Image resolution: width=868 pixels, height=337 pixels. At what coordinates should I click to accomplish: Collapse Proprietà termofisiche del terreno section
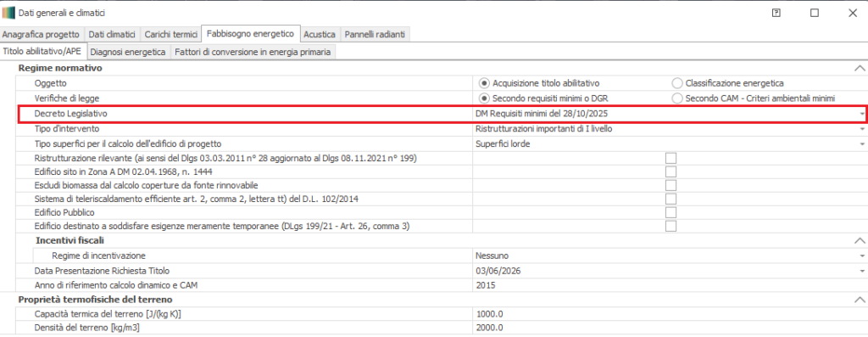pyautogui.click(x=860, y=300)
